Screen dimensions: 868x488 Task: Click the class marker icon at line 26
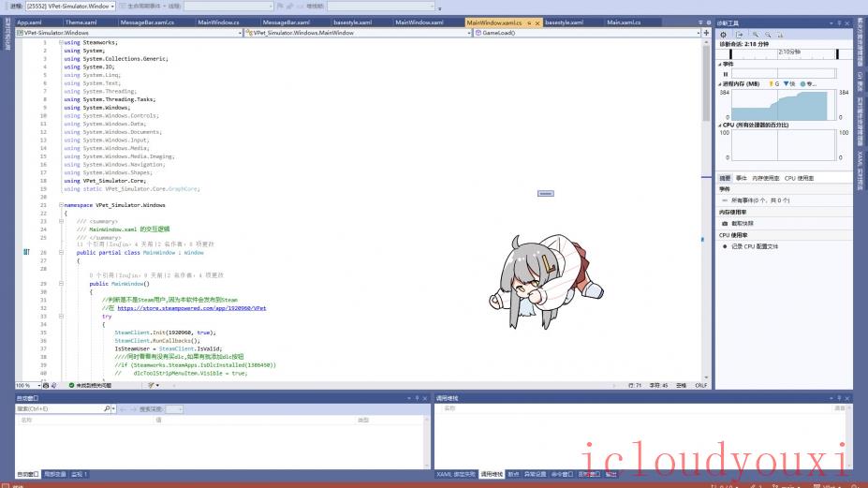point(26,252)
